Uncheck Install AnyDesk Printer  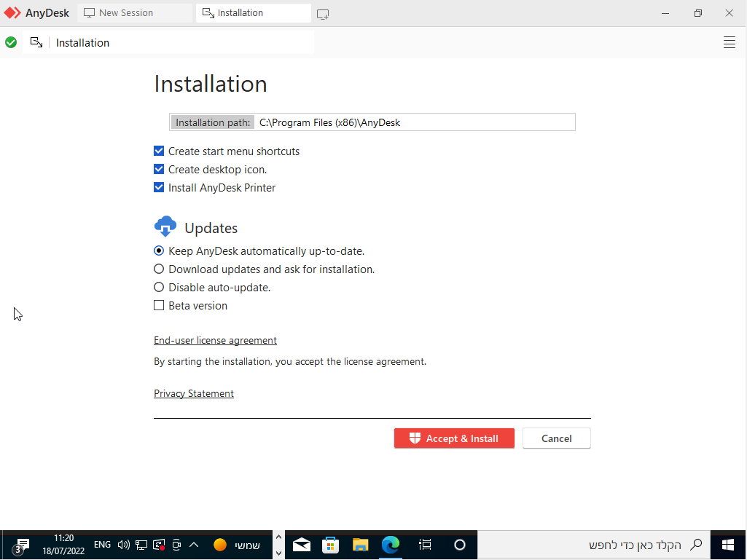(x=159, y=187)
